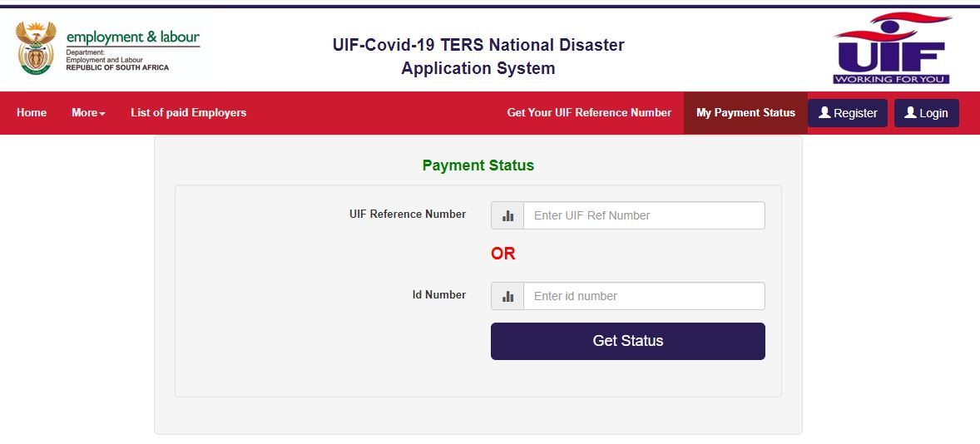Focus the Enter id number field

point(643,296)
